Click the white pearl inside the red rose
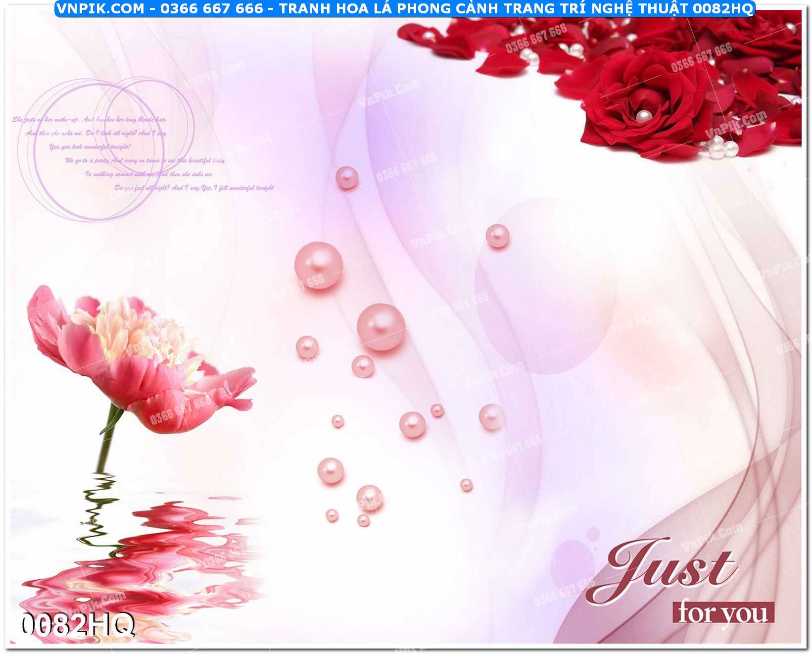This screenshot has height=654, width=812. pyautogui.click(x=643, y=116)
